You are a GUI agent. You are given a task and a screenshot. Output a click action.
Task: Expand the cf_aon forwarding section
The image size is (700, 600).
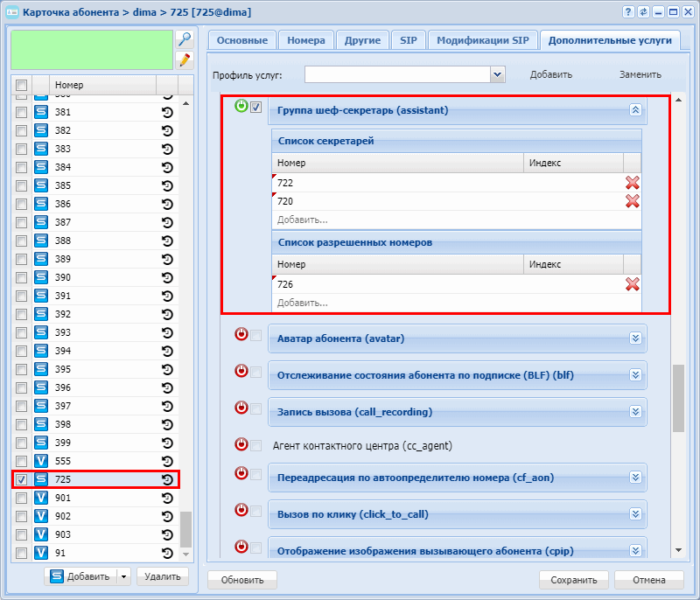635,478
